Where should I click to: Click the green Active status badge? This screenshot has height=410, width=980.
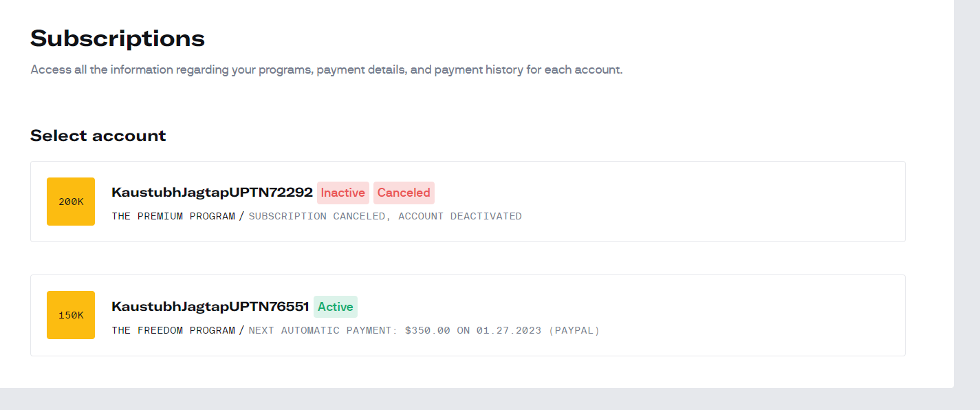336,307
